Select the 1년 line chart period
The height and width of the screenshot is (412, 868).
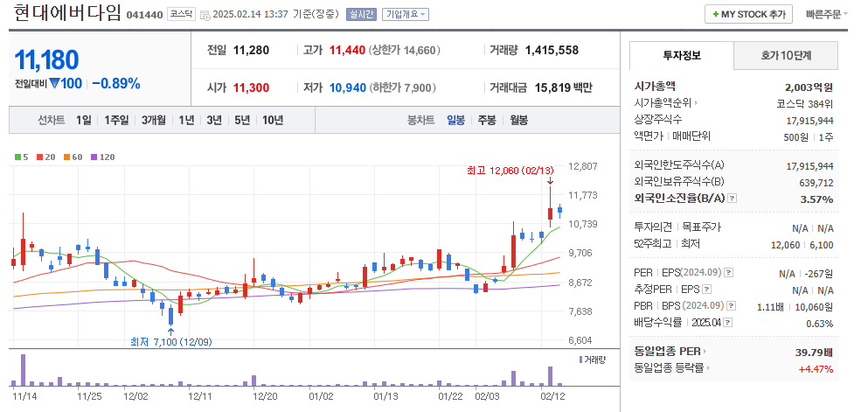[x=186, y=120]
